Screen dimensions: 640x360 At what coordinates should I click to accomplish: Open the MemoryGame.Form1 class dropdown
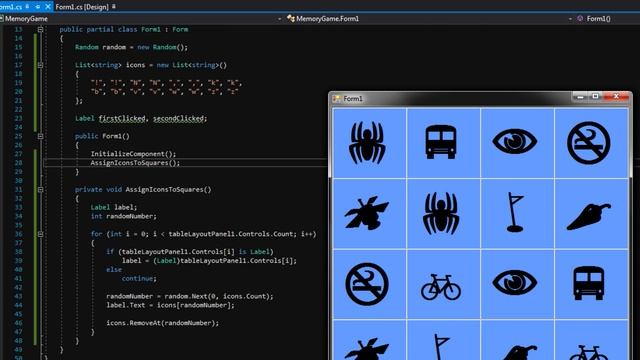coord(570,19)
